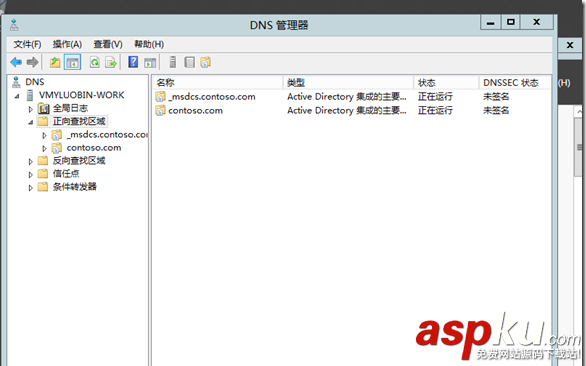Image resolution: width=586 pixels, height=366 pixels.
Task: Open the 操作(A) menu
Action: [67, 44]
